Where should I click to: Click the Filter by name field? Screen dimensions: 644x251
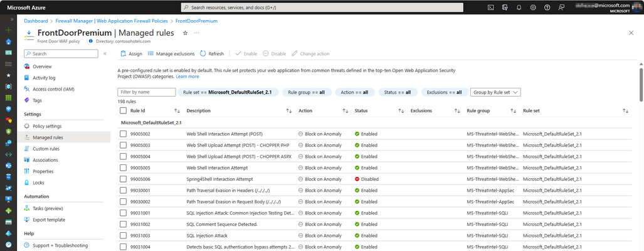[147, 92]
